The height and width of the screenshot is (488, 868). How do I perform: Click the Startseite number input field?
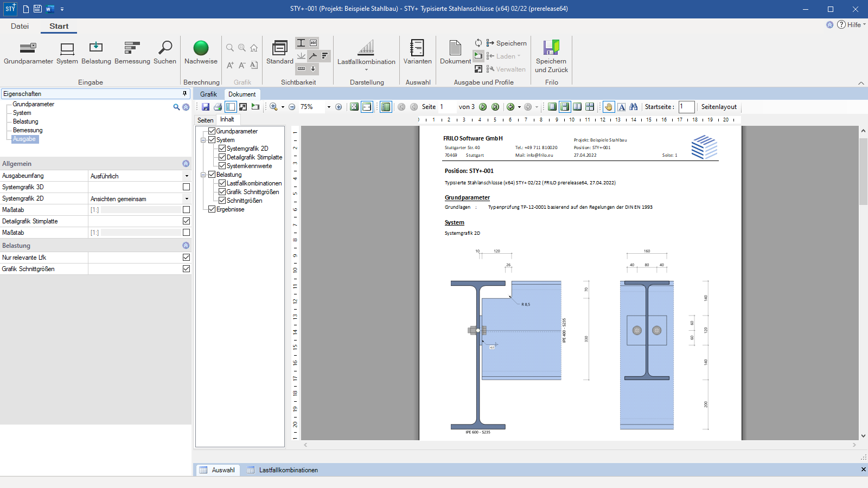tap(686, 107)
